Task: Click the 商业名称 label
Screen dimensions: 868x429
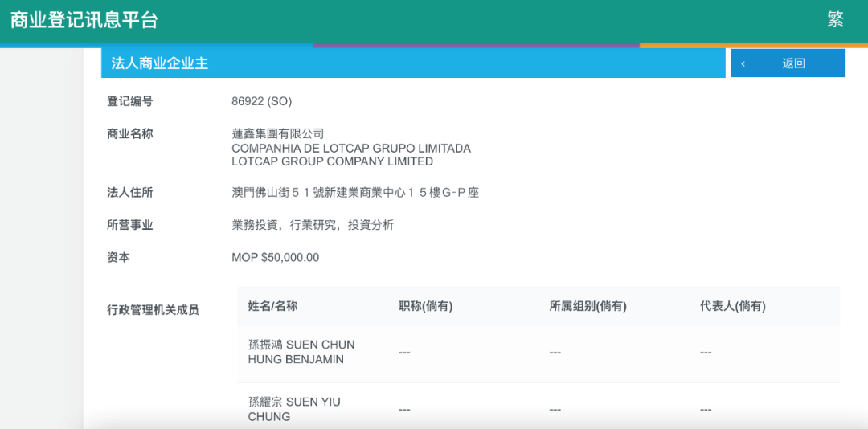Action: click(x=129, y=133)
